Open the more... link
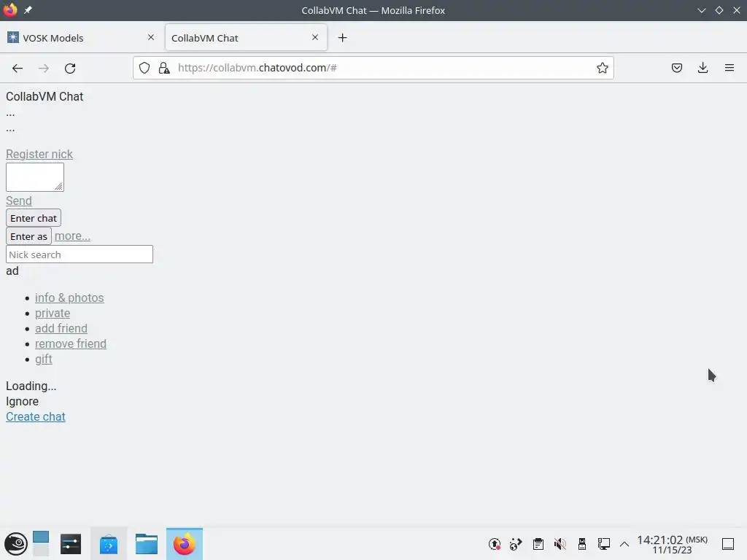The height and width of the screenshot is (560, 747). [72, 236]
